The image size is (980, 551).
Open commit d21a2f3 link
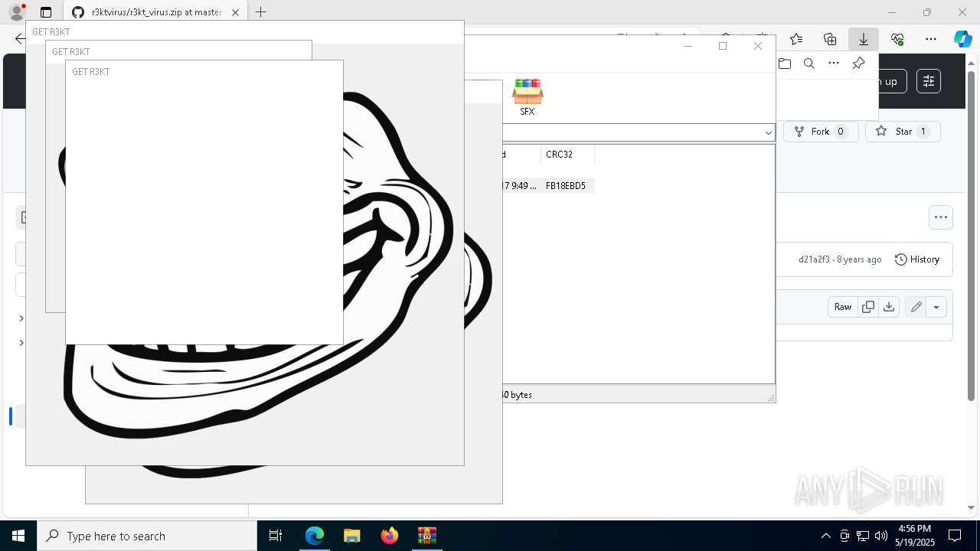click(814, 259)
